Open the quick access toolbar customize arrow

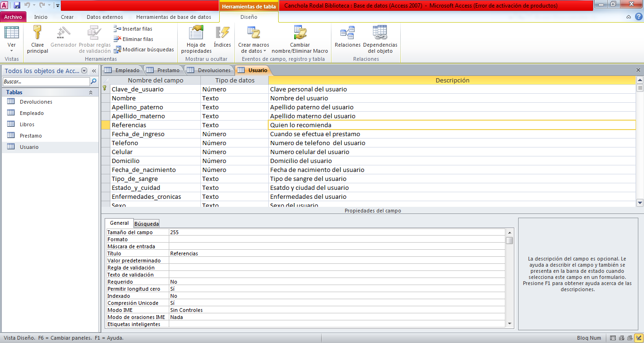pos(58,6)
